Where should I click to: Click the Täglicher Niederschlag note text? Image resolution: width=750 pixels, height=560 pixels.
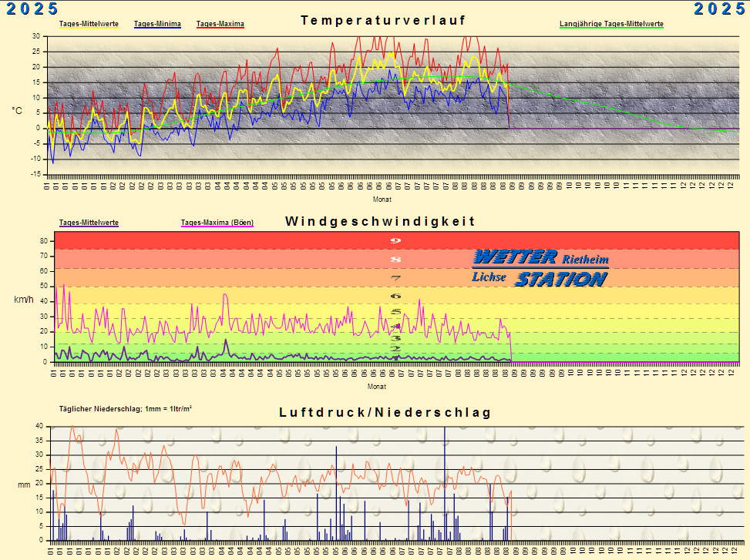click(x=126, y=408)
